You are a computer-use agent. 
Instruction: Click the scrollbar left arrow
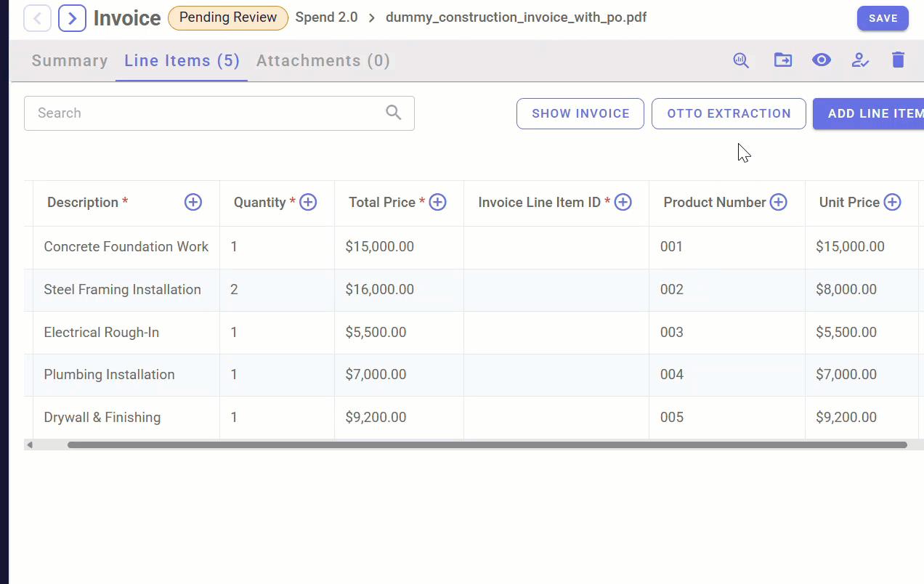click(30, 445)
